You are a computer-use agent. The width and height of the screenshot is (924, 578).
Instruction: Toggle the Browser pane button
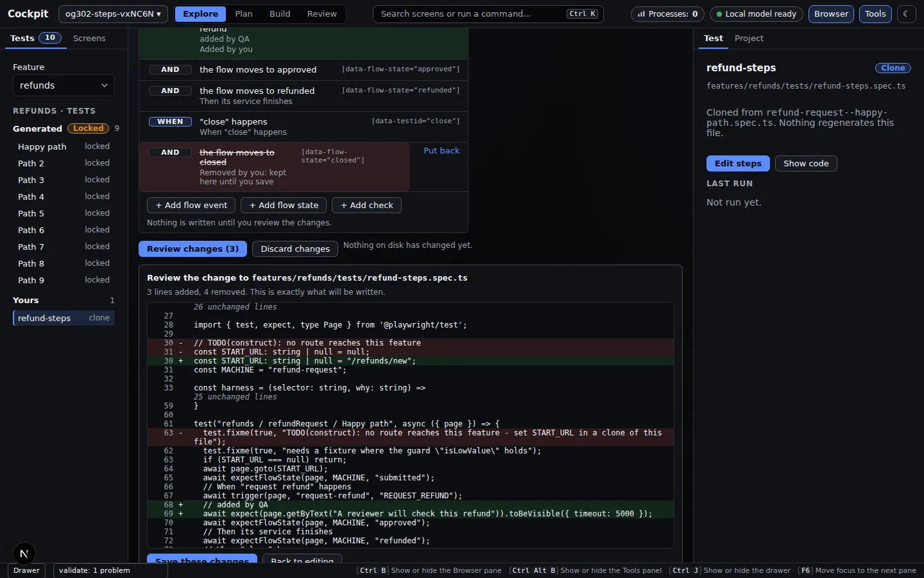[831, 13]
